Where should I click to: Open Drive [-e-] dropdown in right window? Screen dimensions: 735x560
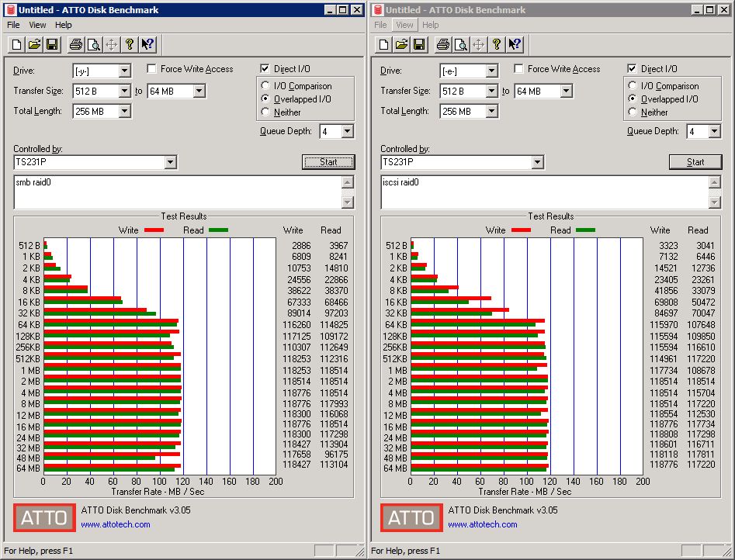491,71
